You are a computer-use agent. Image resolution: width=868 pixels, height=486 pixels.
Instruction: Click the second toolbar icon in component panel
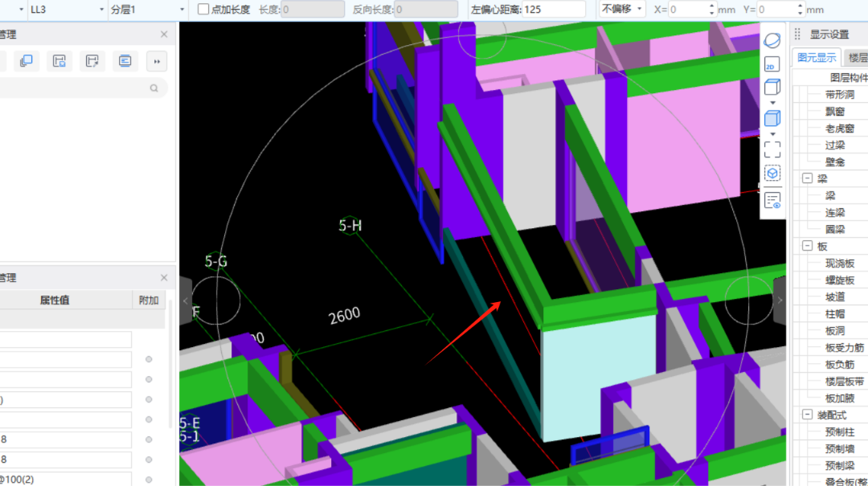click(x=59, y=61)
